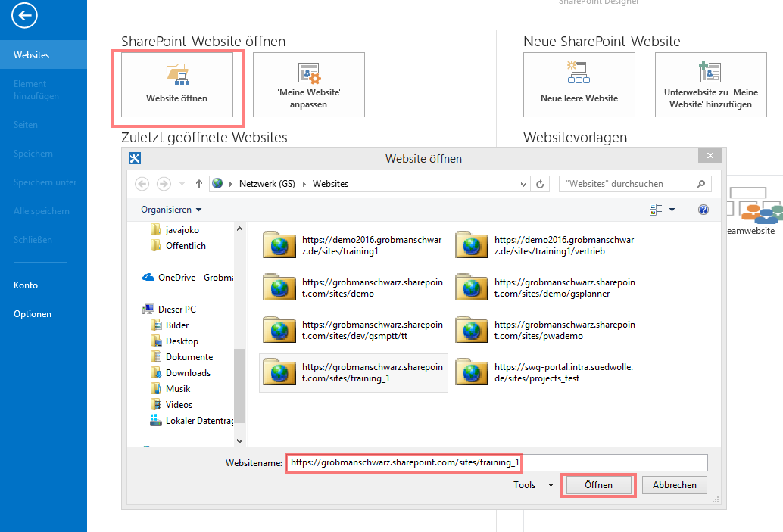Click the refresh icon beside address bar

540,184
